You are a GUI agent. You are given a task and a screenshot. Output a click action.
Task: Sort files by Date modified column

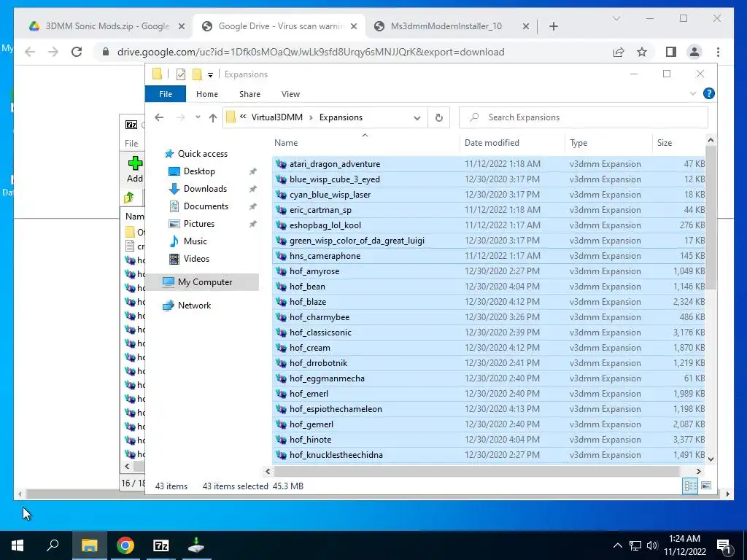coord(492,142)
